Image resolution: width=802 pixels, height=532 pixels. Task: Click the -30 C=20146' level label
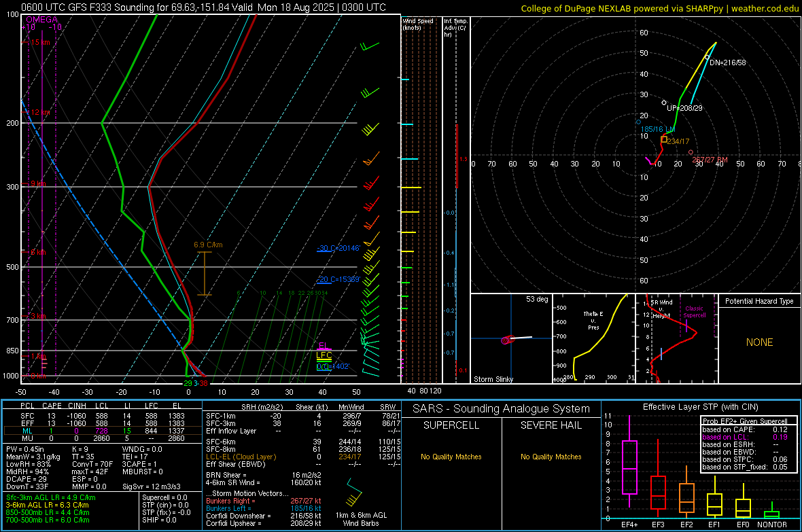coord(338,248)
